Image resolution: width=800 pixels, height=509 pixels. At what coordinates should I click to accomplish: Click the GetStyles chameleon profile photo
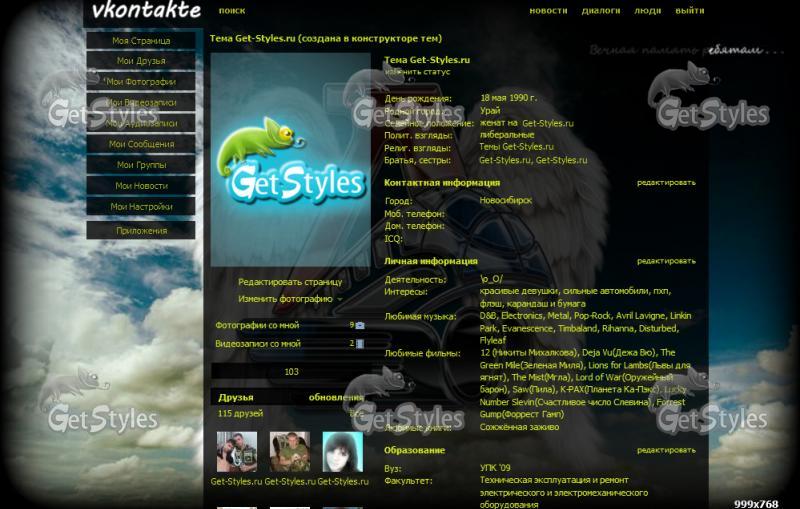(290, 160)
